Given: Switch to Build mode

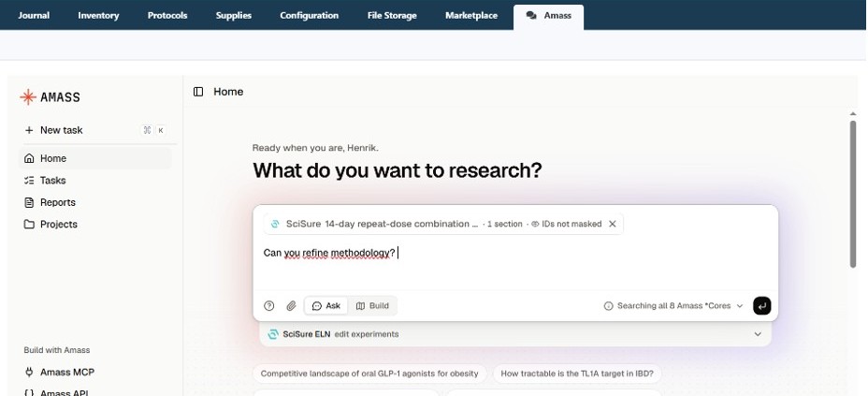Looking at the screenshot, I should [x=372, y=306].
